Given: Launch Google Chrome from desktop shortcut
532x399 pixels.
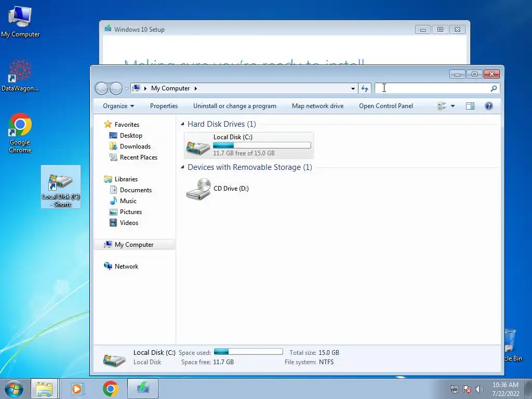Looking at the screenshot, I should click(20, 133).
